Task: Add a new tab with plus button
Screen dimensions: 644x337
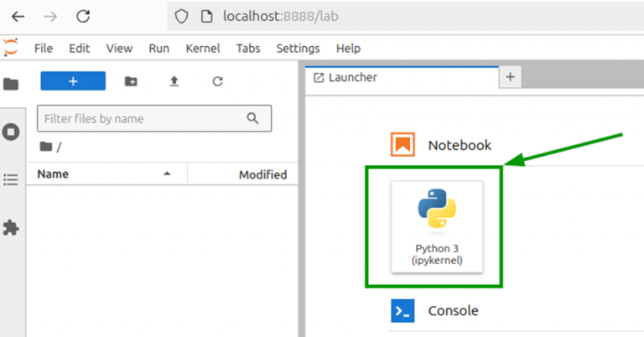Action: (510, 77)
